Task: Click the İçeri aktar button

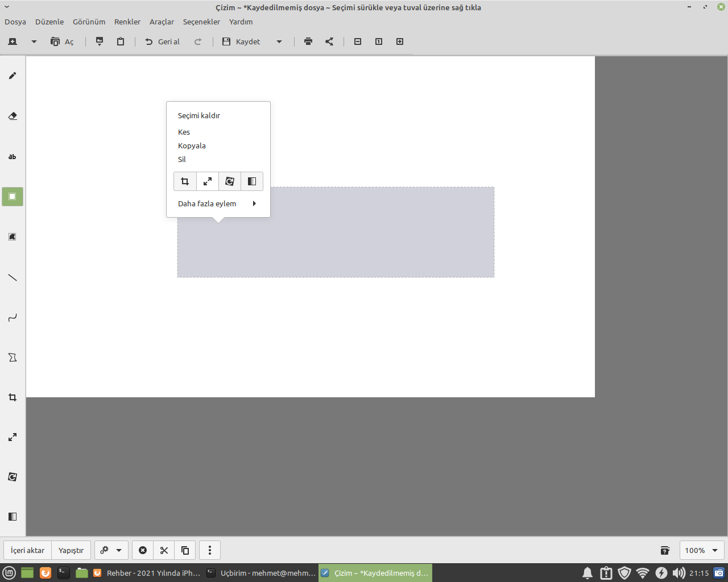Action: [x=28, y=550]
